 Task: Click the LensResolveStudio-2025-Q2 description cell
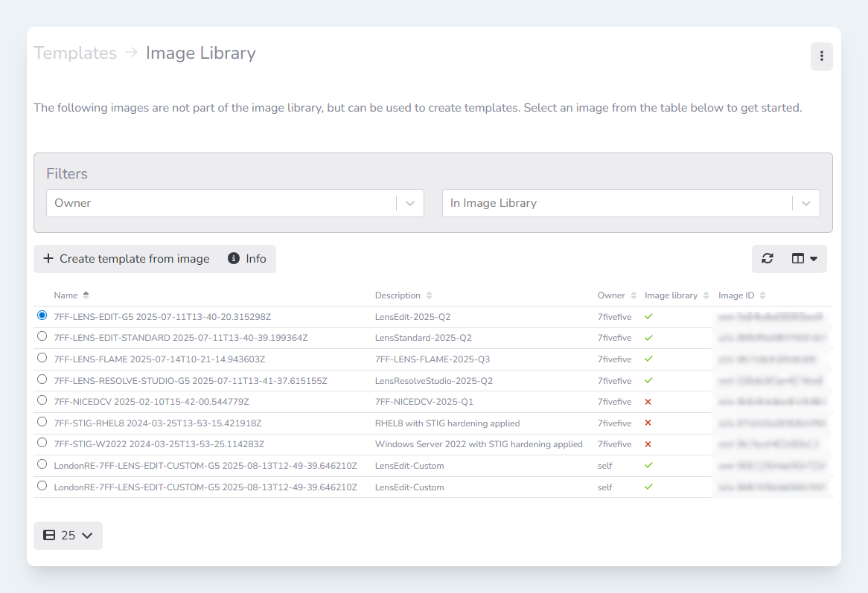pyautogui.click(x=433, y=380)
